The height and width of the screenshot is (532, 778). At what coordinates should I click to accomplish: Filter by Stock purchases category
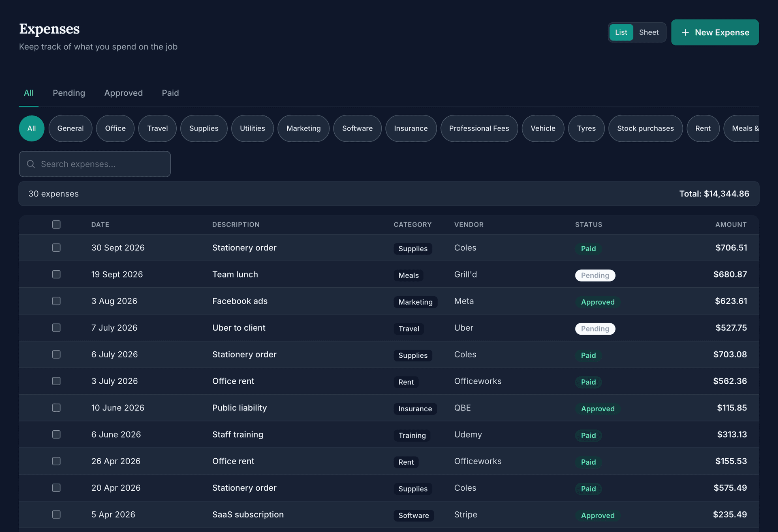[645, 128]
